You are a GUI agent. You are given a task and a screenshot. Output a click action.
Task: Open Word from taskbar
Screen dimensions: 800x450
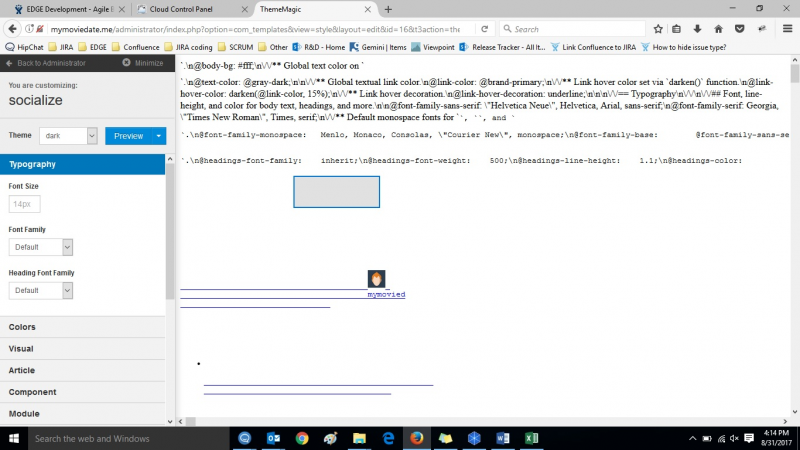[503, 438]
